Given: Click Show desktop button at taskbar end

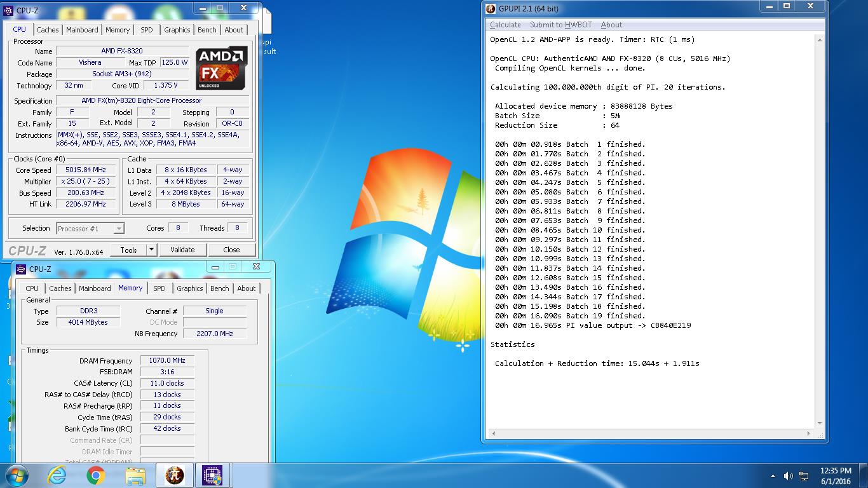Looking at the screenshot, I should pyautogui.click(x=863, y=476).
